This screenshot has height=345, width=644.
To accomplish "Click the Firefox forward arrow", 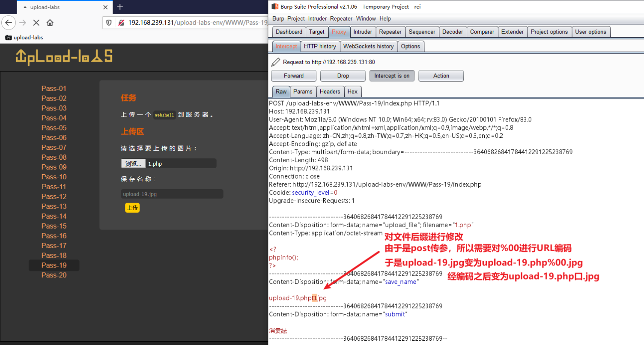I will 23,23.
